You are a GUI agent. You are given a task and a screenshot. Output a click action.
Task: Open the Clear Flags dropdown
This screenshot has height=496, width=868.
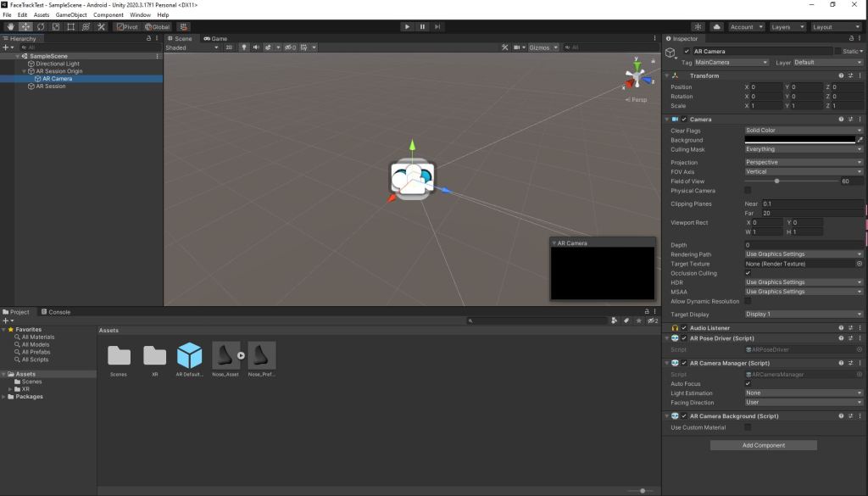803,131
